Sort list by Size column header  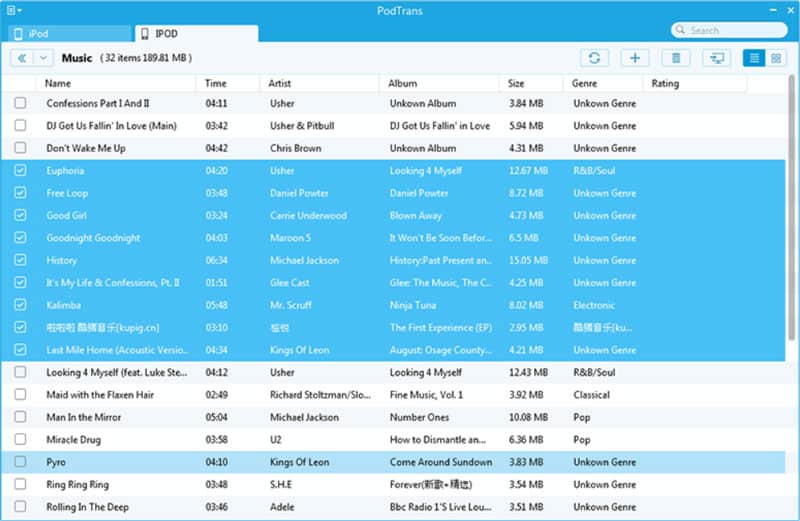coord(516,83)
